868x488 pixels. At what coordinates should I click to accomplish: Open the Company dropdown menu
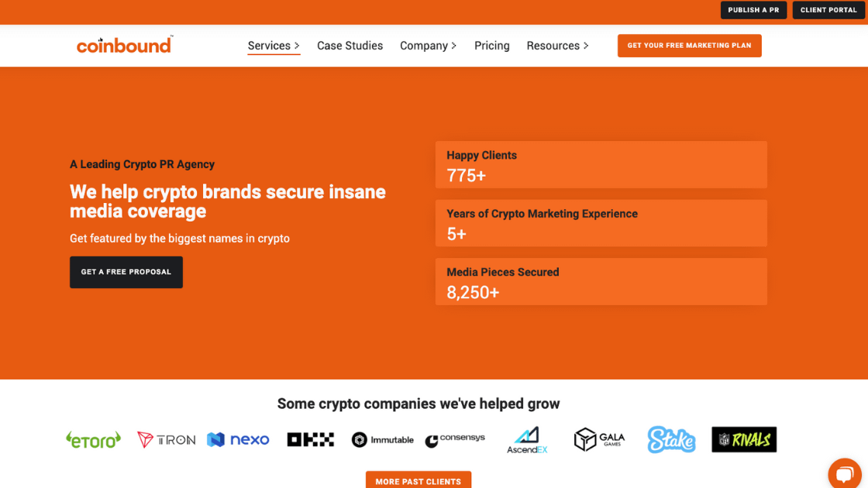tap(428, 46)
